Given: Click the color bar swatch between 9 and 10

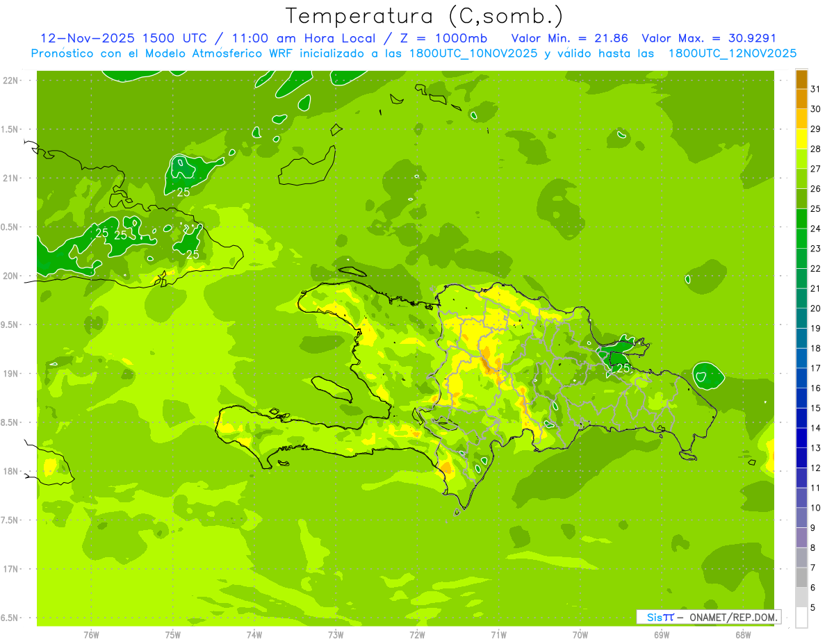Looking at the screenshot, I should coord(801,518).
